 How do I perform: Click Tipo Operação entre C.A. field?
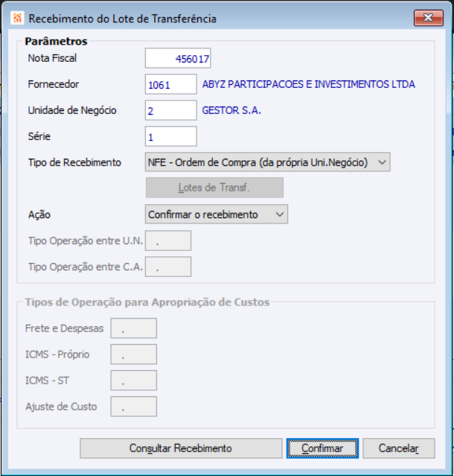[168, 267]
